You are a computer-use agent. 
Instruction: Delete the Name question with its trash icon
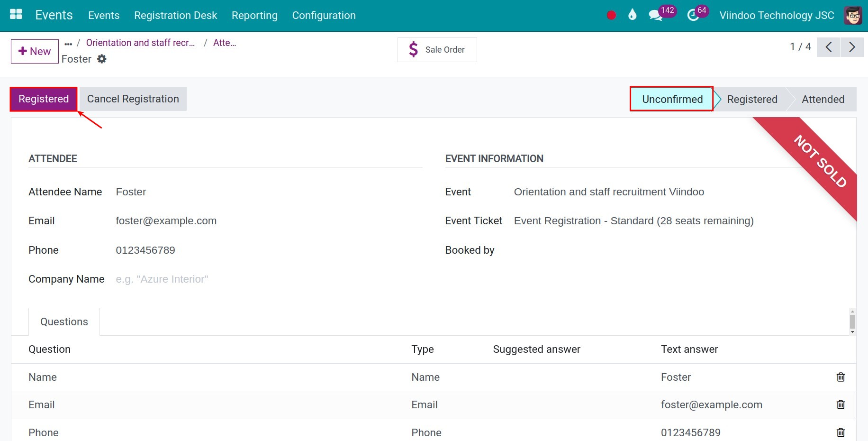841,377
